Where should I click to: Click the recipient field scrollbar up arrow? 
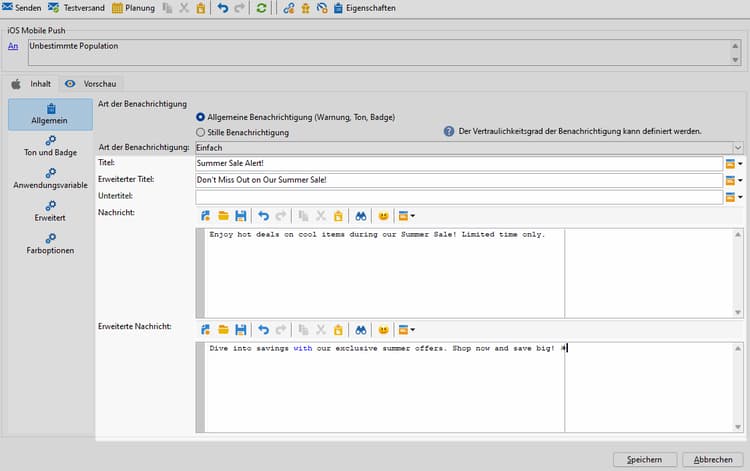pyautogui.click(x=735, y=46)
